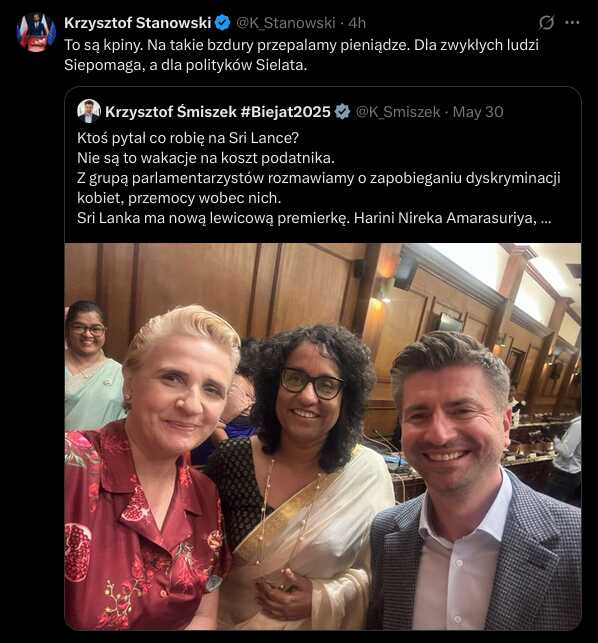
Task: Click the verified badge next to Śmiszek
Action: pos(342,112)
